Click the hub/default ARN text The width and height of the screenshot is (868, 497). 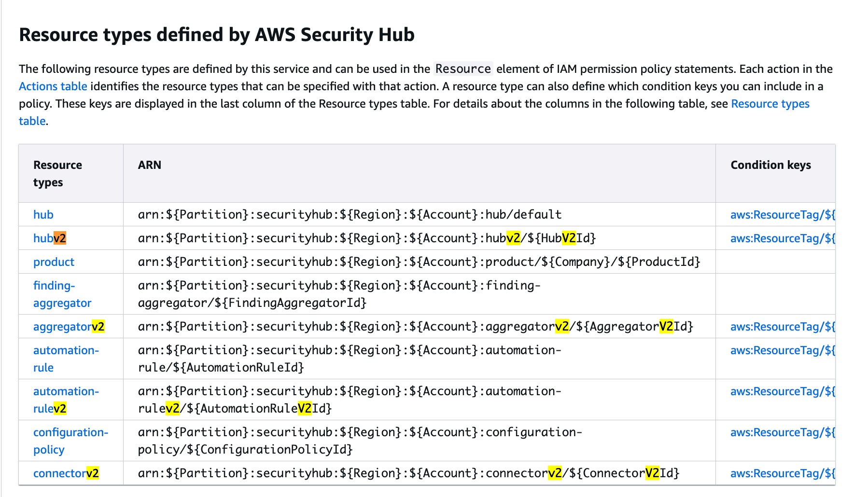click(x=350, y=215)
